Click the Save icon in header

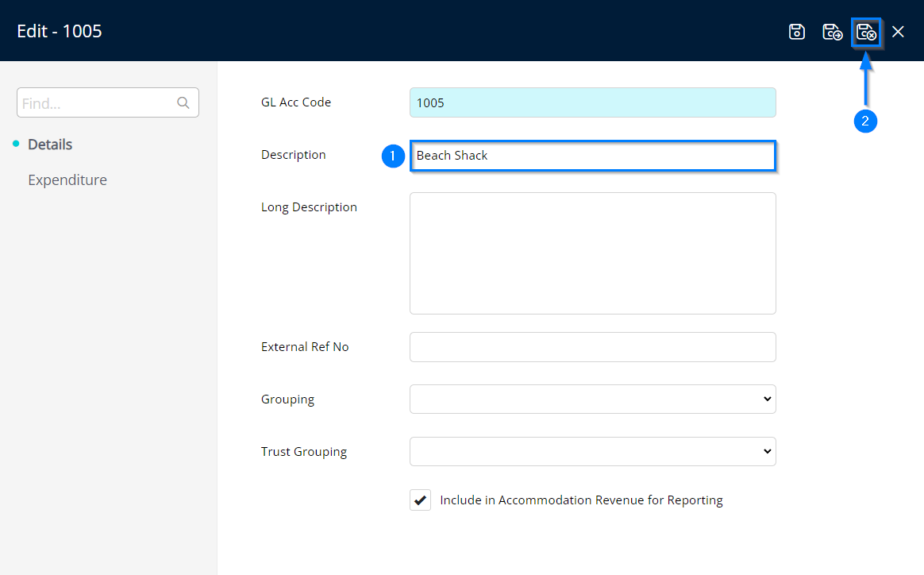coord(797,32)
